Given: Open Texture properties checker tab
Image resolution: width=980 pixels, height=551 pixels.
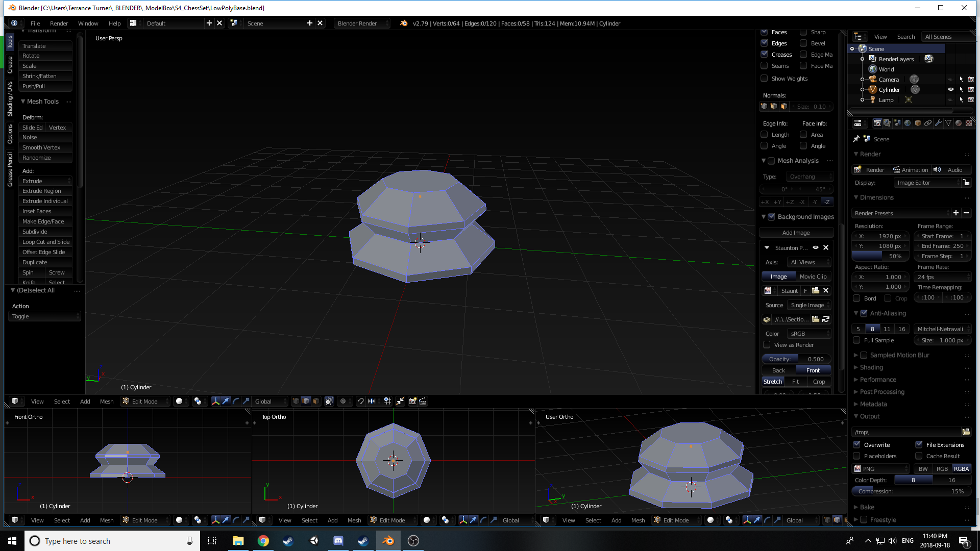Looking at the screenshot, I should click(x=969, y=123).
